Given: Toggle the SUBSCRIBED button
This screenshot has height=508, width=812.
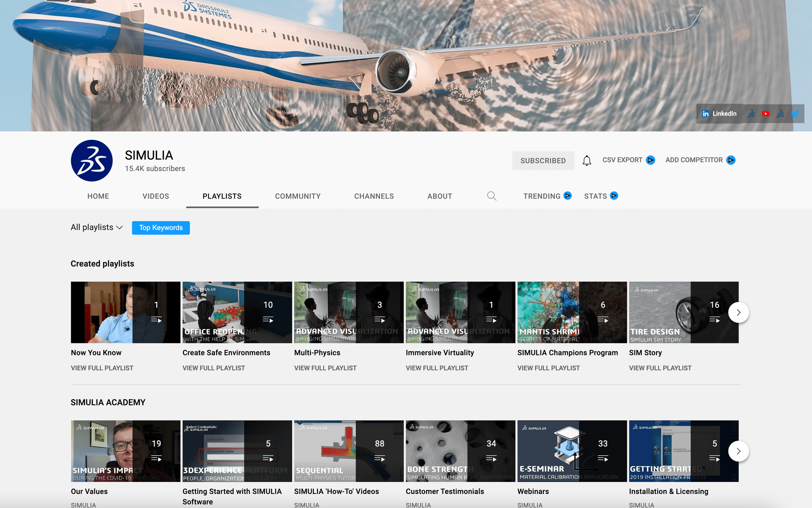Looking at the screenshot, I should point(543,161).
